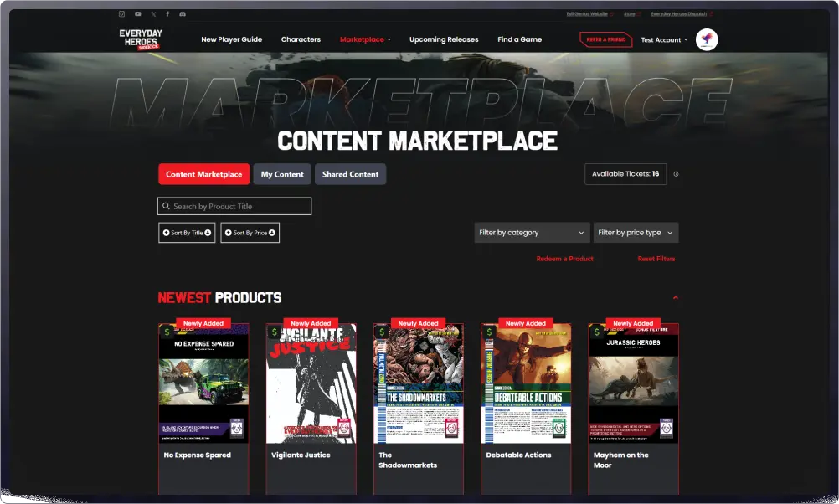The width and height of the screenshot is (839, 504).
Task: Switch to the Shared Content tab
Action: coord(351,174)
